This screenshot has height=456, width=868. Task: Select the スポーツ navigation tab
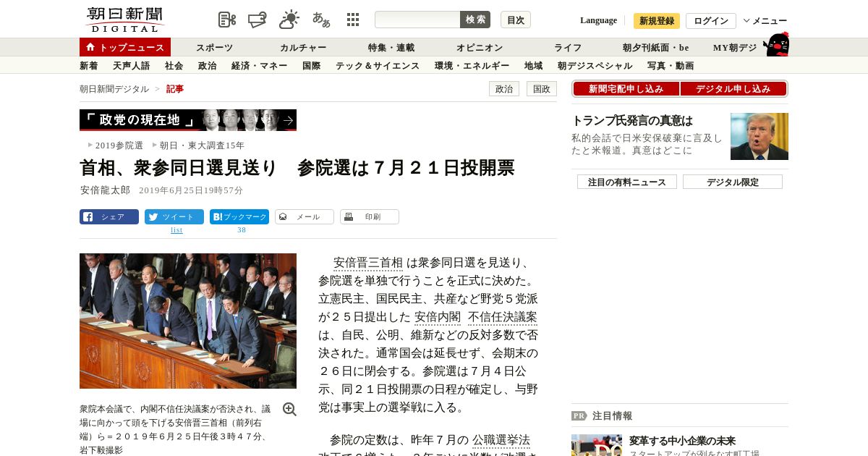click(x=214, y=48)
